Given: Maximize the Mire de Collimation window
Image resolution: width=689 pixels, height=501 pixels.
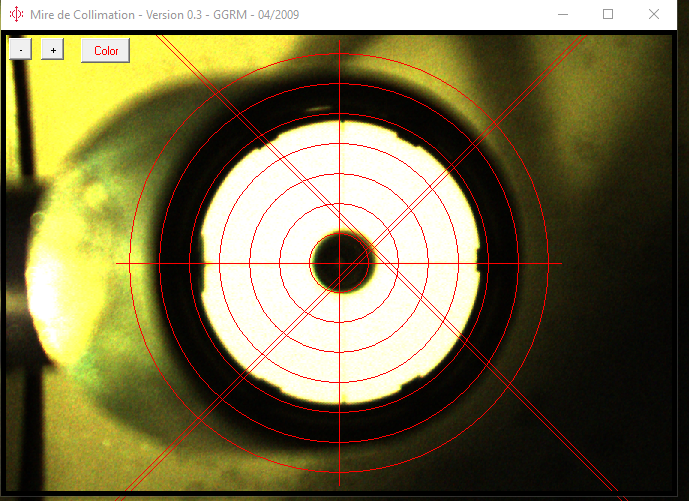Looking at the screenshot, I should coord(608,15).
